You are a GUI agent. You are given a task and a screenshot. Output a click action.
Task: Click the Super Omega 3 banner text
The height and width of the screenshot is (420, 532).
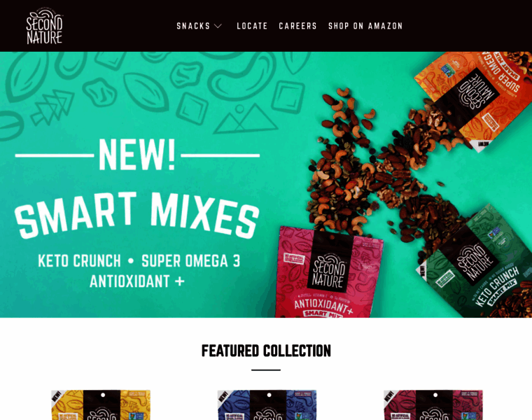click(x=190, y=261)
